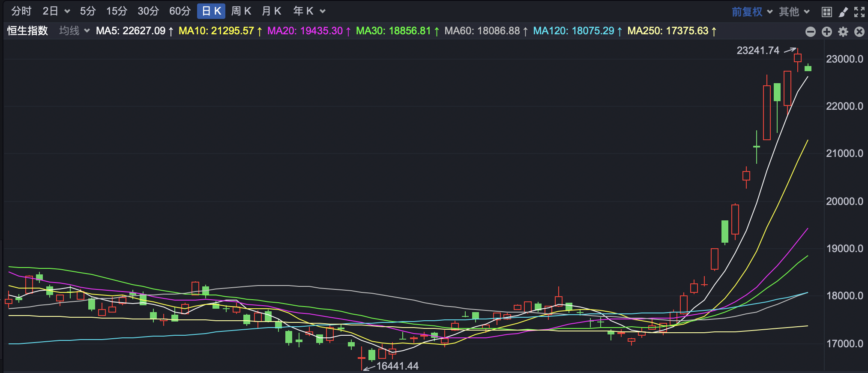Switch to 月K monthly chart
Image resolution: width=868 pixels, height=373 pixels.
tap(272, 11)
